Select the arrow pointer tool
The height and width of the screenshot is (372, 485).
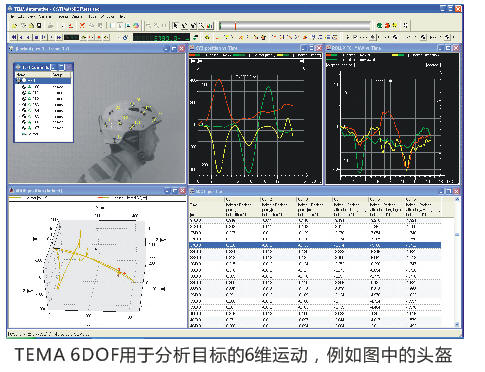[x=176, y=25]
